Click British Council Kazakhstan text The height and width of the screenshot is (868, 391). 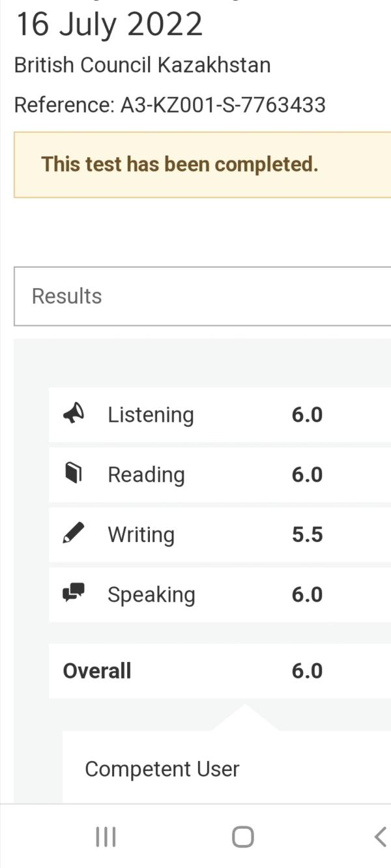142,65
